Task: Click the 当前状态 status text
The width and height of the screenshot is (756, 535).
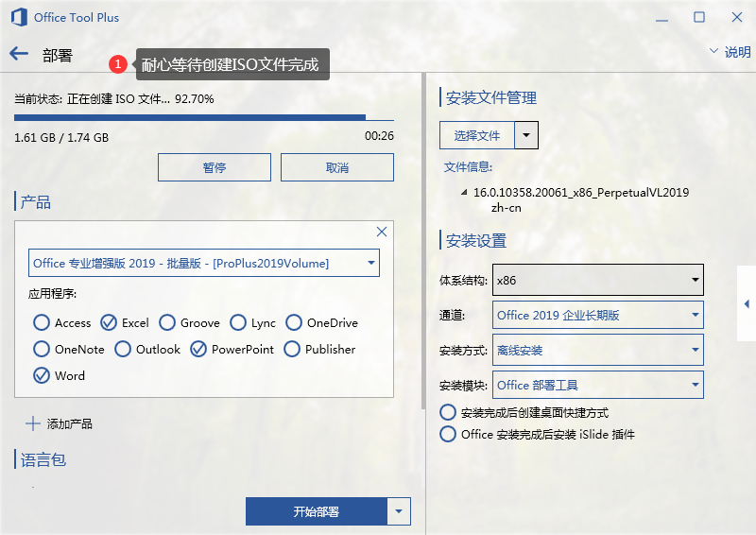Action: click(x=113, y=99)
